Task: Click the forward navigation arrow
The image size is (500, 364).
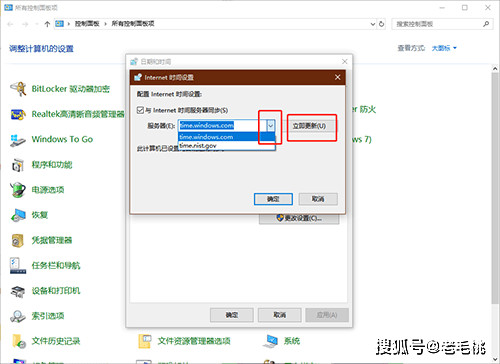Action: pyautogui.click(x=25, y=24)
